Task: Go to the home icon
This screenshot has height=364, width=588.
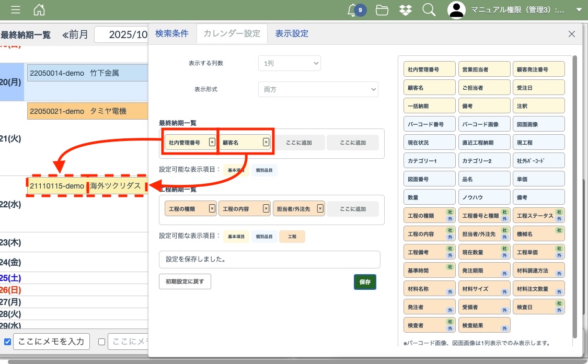Action: pos(39,10)
